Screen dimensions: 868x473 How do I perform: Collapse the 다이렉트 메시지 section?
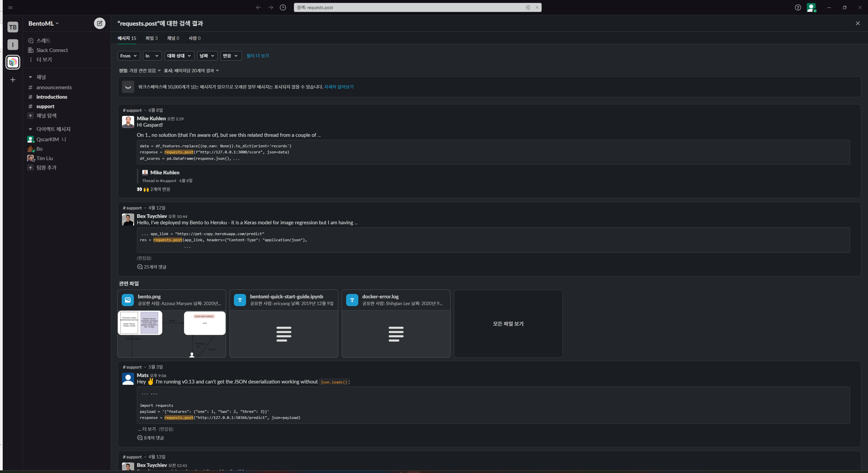point(30,129)
